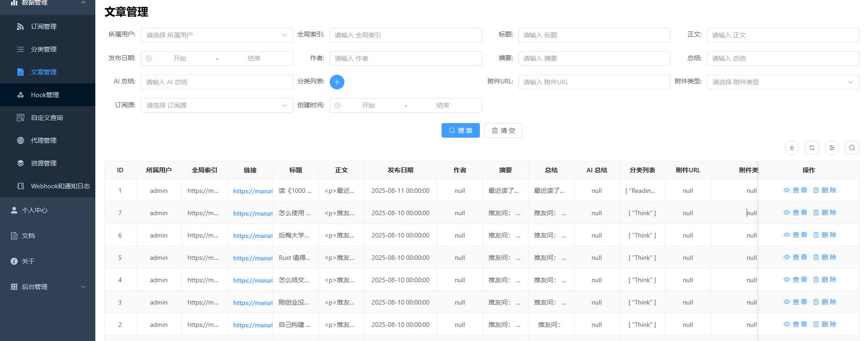
Task: Open the column settings icon above the table
Action: (832, 148)
